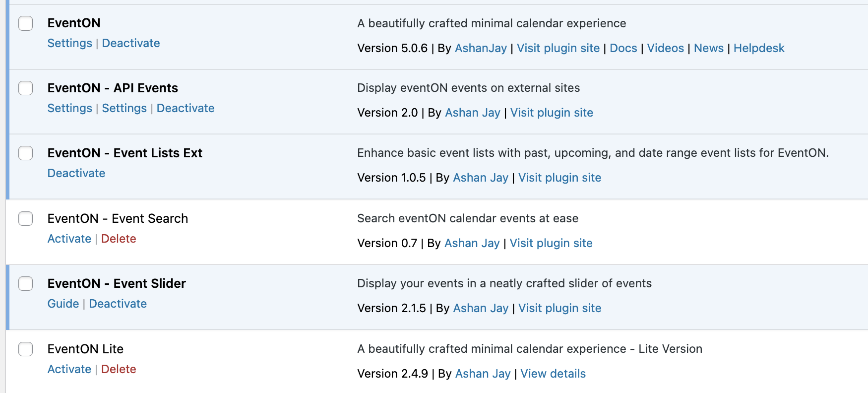868x393 pixels.
Task: View details for EventON Lite
Action: (553, 374)
